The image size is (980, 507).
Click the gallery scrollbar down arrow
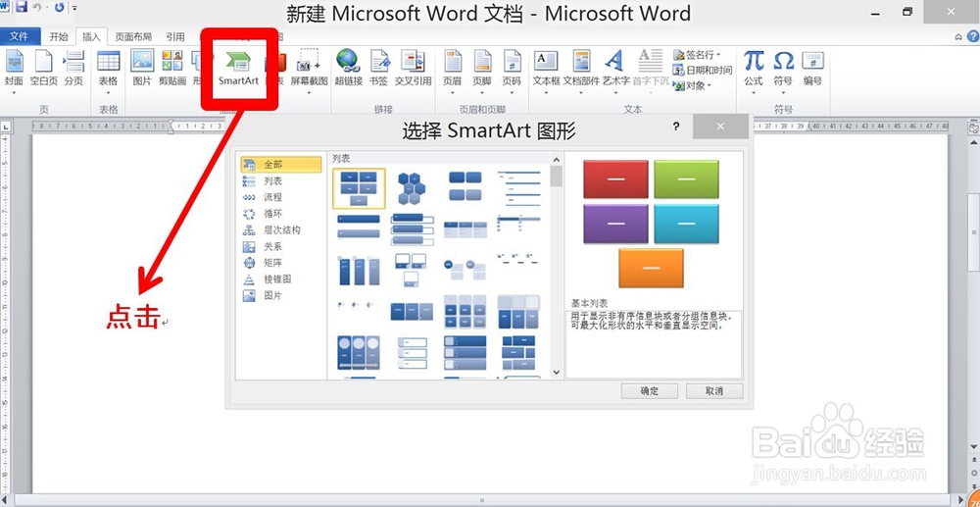(557, 372)
